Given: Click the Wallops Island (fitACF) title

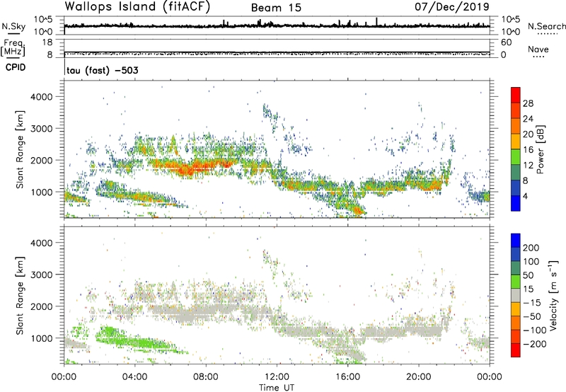Looking at the screenshot, I should coord(137,6).
